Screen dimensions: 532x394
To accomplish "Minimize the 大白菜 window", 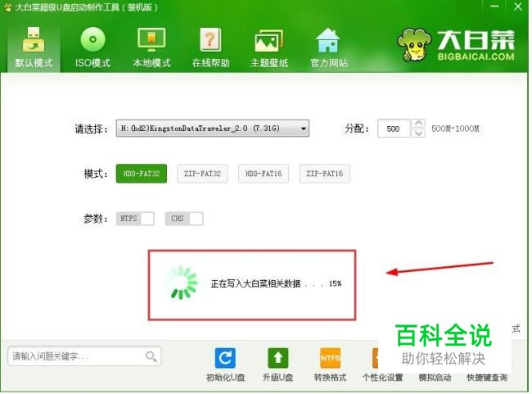I will tap(494, 7).
